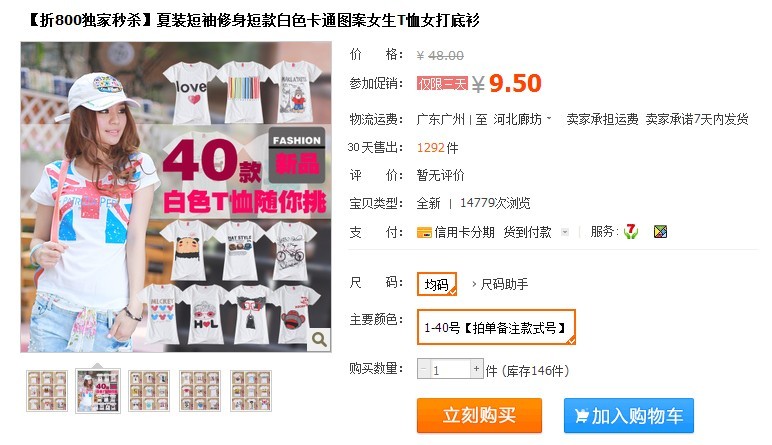Viewport: 772px width, 445px height.
Task: Click the 加入购物车 add to cart button
Action: (x=629, y=415)
